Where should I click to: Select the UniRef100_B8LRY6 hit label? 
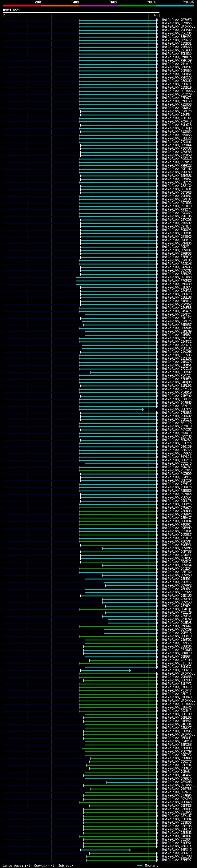coord(177,504)
